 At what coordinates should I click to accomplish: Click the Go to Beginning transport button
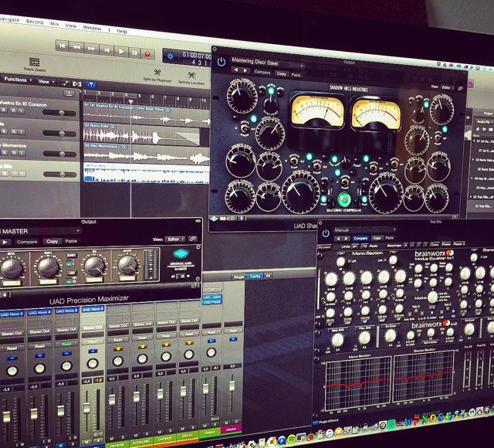(62, 46)
